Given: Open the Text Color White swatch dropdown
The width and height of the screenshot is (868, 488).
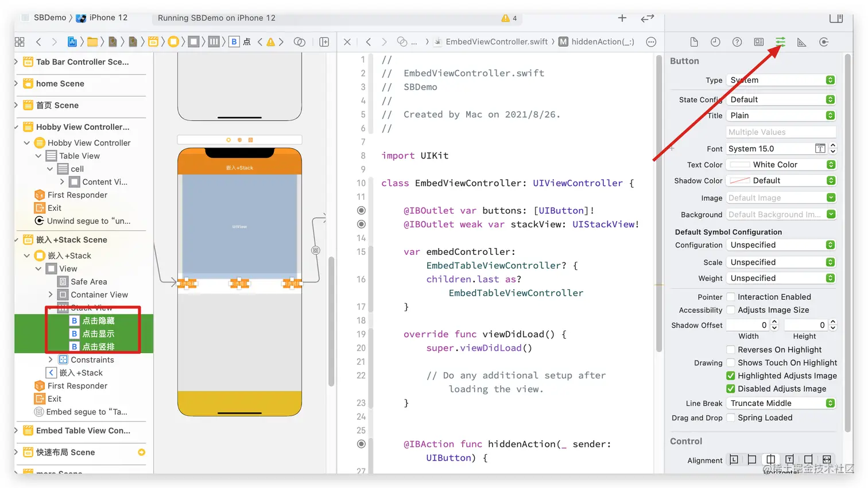Looking at the screenshot, I should pyautogui.click(x=781, y=165).
